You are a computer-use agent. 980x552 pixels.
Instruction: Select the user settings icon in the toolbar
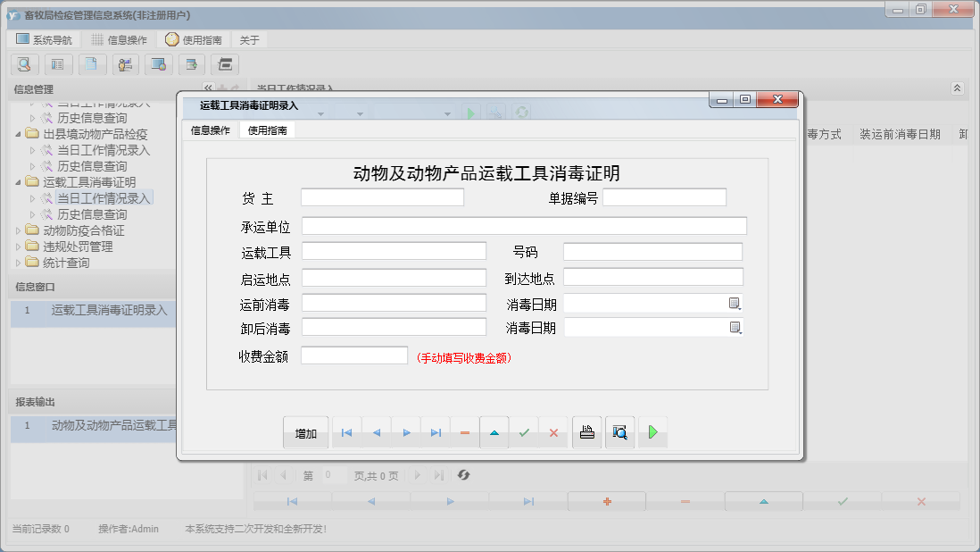tap(125, 64)
